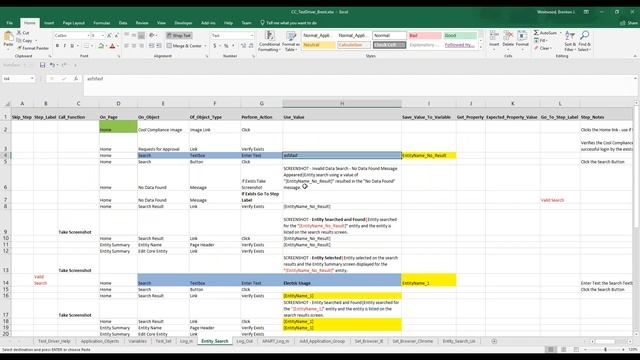Image resolution: width=640 pixels, height=360 pixels.
Task: Open Format as Table gallery
Action: coord(291,41)
